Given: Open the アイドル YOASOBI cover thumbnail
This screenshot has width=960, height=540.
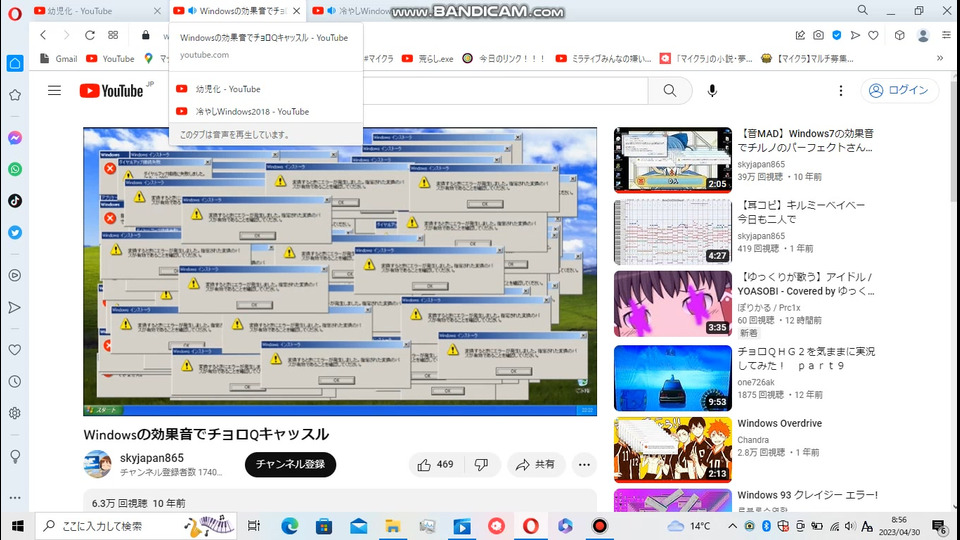Looking at the screenshot, I should [673, 304].
